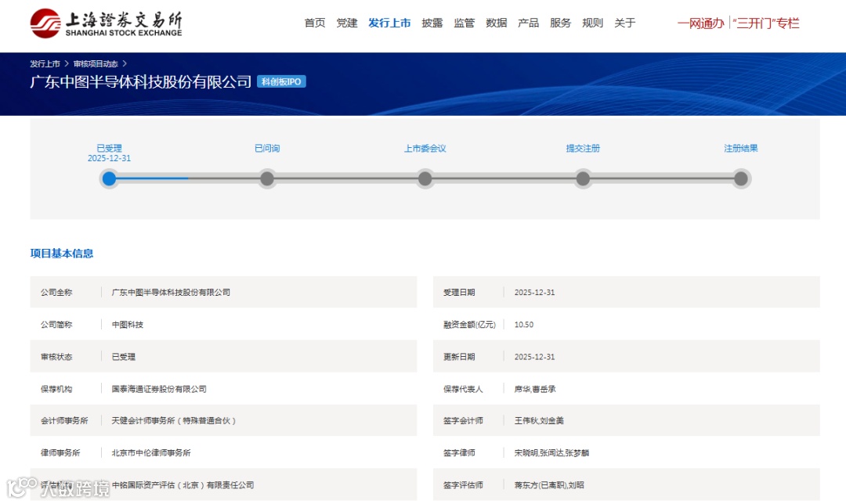Viewport: 846px width, 504px height.
Task: Click the 上市委会议 timeline node
Action: (x=425, y=178)
